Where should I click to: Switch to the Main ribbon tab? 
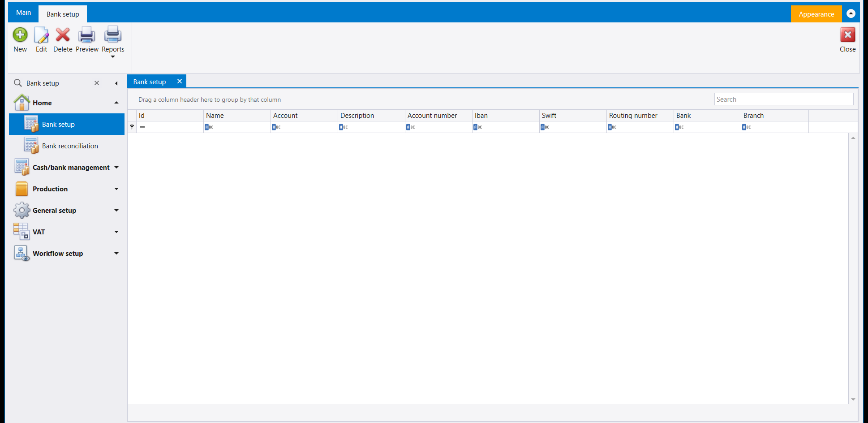pyautogui.click(x=23, y=13)
